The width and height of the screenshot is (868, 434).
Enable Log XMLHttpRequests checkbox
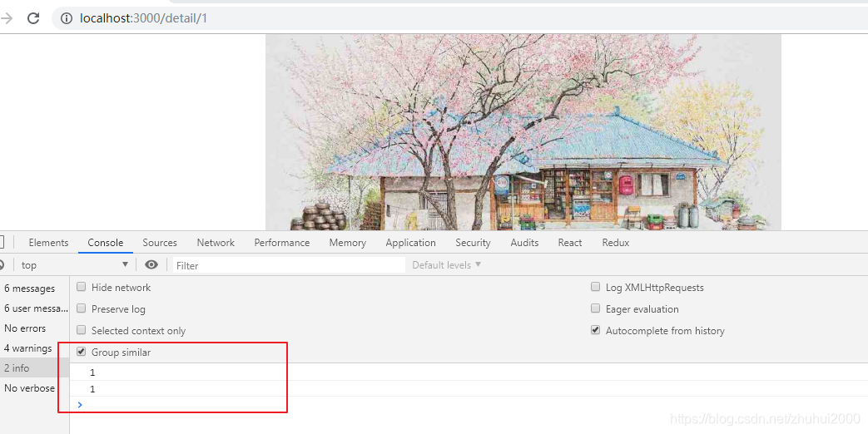click(596, 287)
